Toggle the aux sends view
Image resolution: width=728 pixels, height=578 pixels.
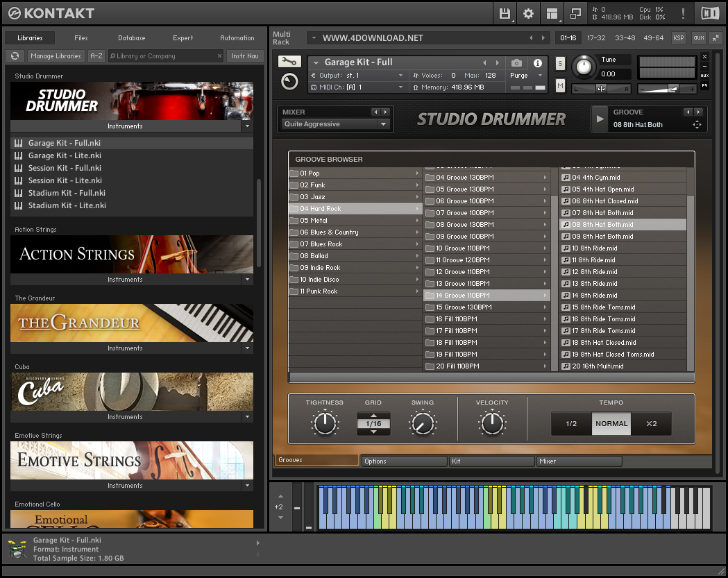(698, 37)
